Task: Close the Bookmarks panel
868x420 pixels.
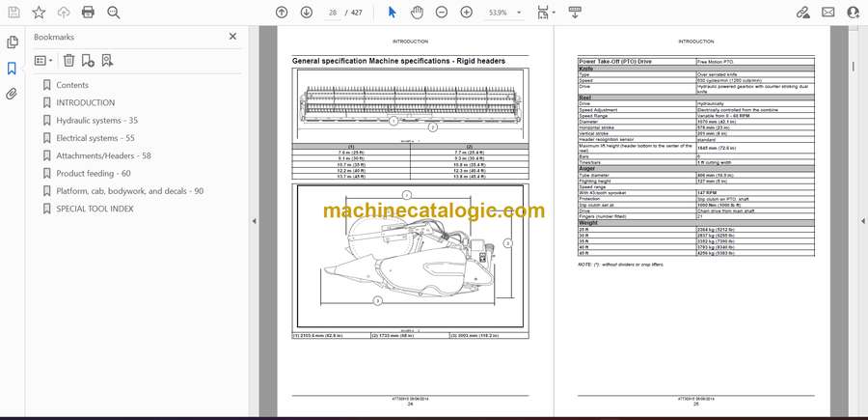Action: (232, 37)
